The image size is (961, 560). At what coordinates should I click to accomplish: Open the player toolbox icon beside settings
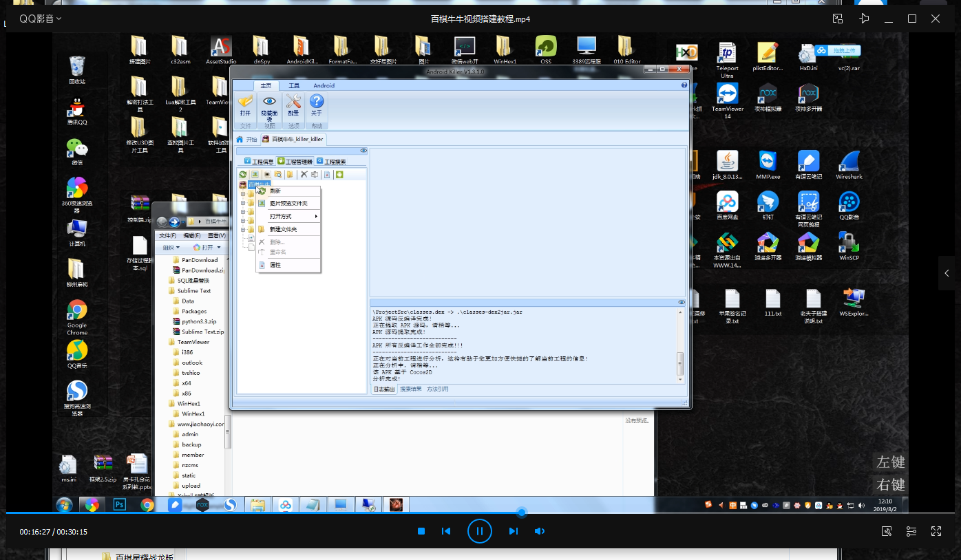[x=887, y=531]
